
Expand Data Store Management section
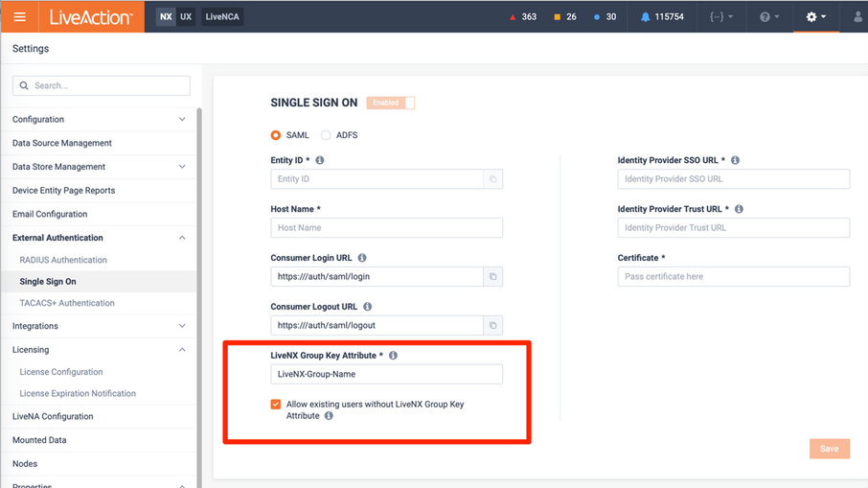tap(182, 167)
